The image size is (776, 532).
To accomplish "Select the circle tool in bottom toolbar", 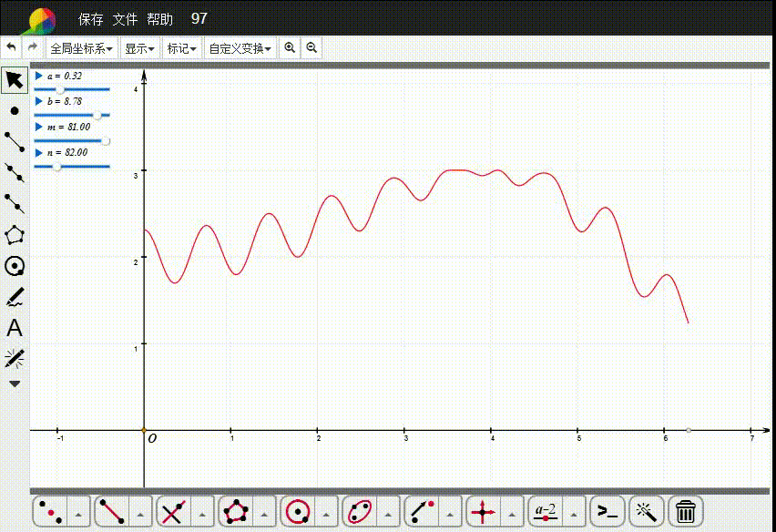I will (298, 512).
